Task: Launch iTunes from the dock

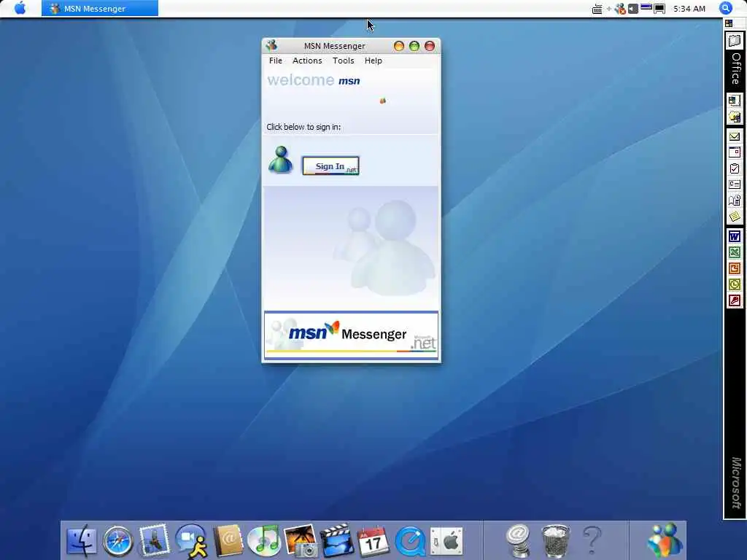Action: [264, 541]
